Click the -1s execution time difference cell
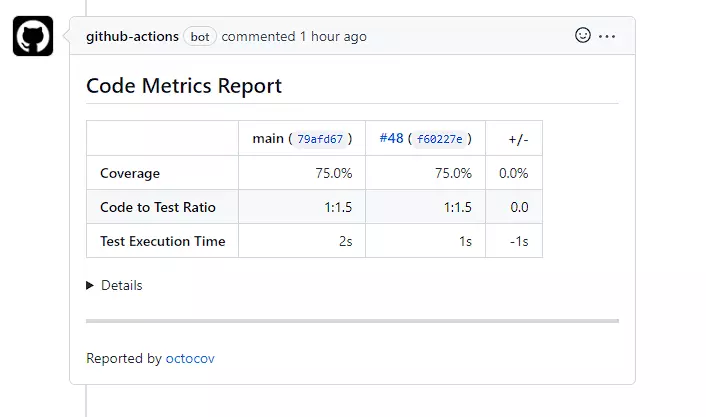706x417 pixels. pyautogui.click(x=518, y=241)
